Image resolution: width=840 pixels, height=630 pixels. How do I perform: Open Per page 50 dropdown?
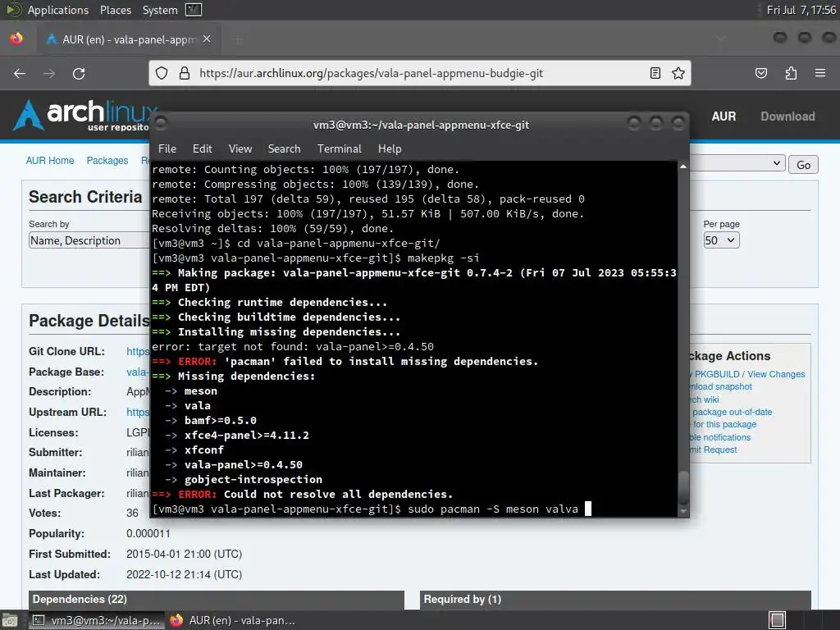[x=721, y=240]
